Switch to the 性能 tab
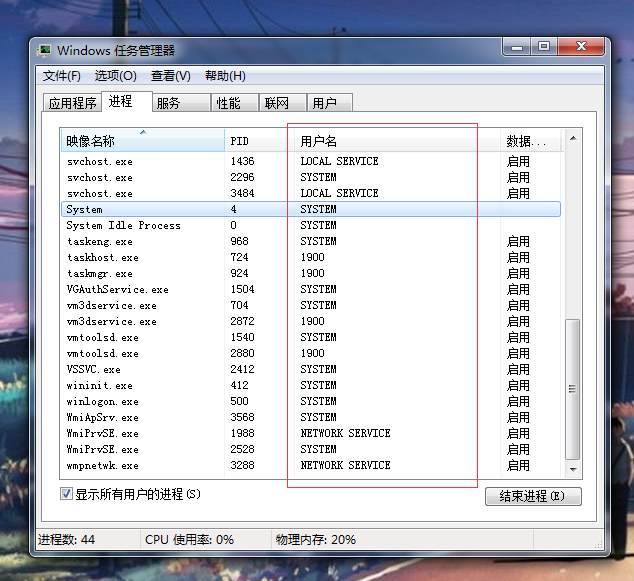The width and height of the screenshot is (634, 581). tap(235, 103)
